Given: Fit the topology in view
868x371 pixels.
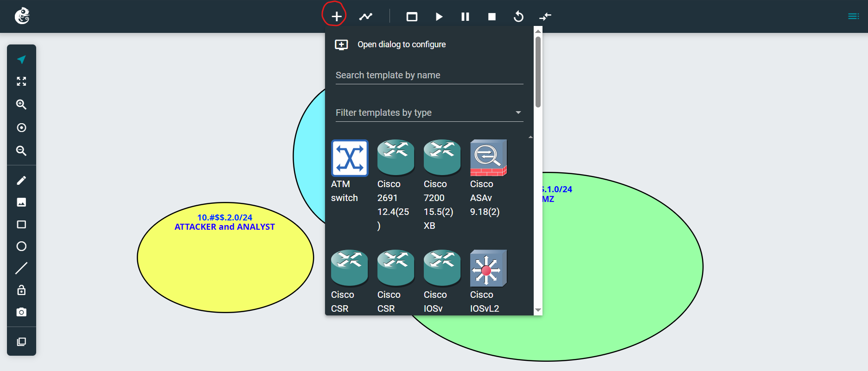Looking at the screenshot, I should 21,82.
